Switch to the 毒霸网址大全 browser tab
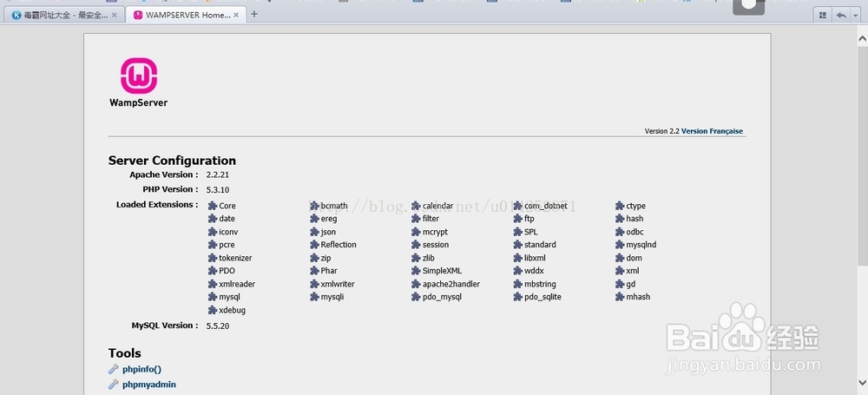 [64, 15]
